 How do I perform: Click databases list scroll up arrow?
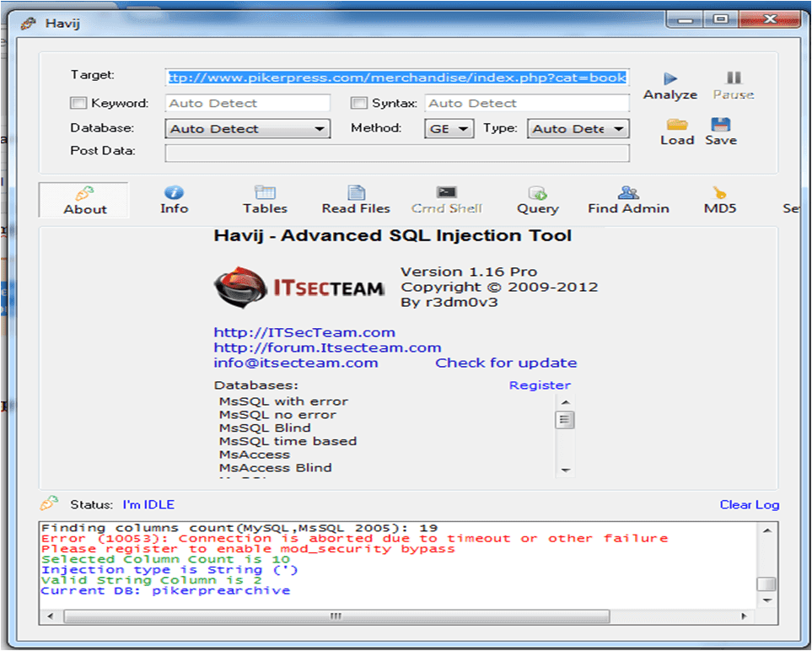pyautogui.click(x=565, y=402)
